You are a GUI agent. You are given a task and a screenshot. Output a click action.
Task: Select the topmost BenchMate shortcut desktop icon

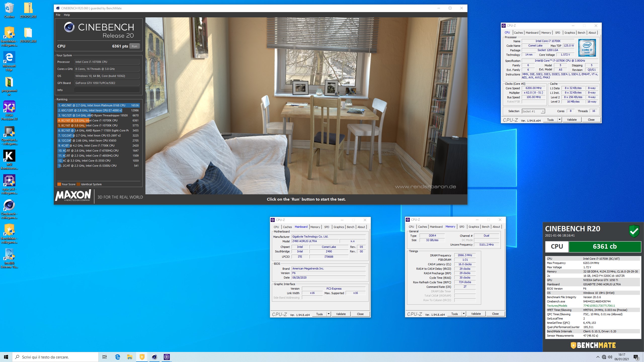9,36
